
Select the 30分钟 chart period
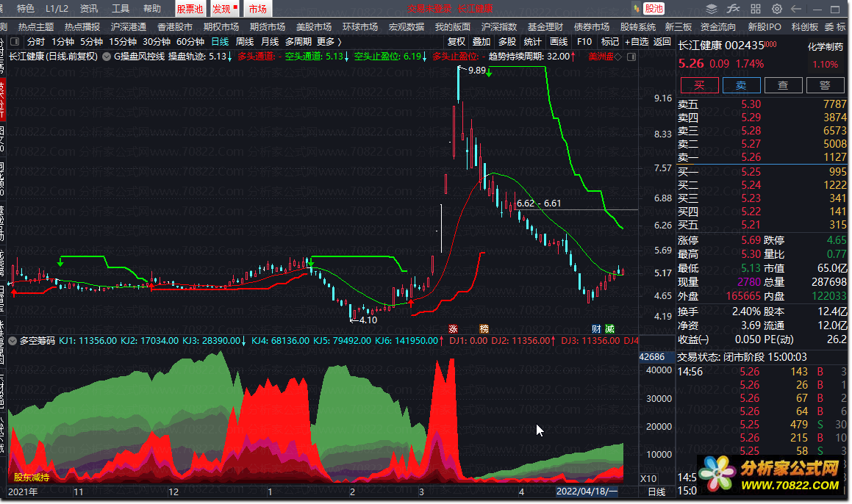(157, 42)
